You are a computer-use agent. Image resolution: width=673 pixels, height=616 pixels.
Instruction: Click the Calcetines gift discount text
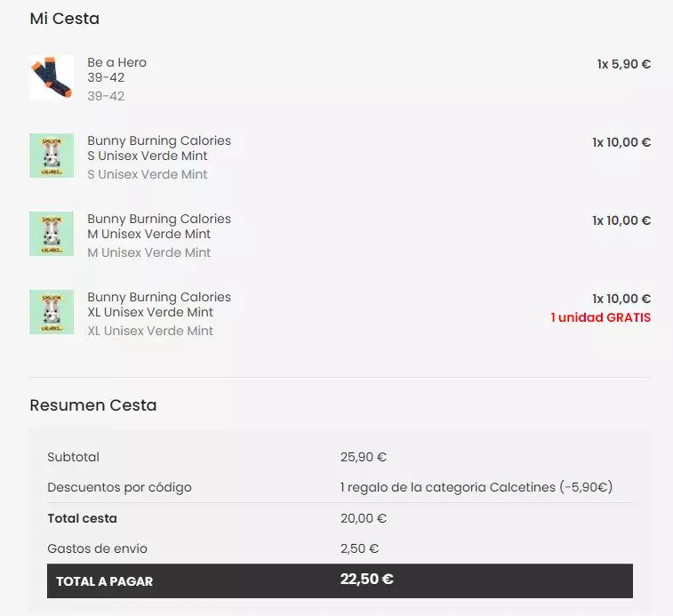(477, 487)
